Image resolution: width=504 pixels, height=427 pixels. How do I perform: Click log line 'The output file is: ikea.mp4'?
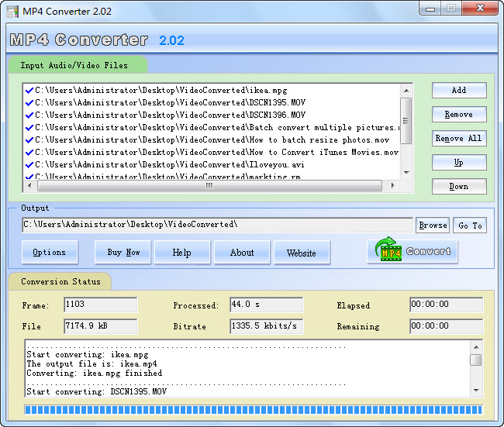[x=92, y=364]
